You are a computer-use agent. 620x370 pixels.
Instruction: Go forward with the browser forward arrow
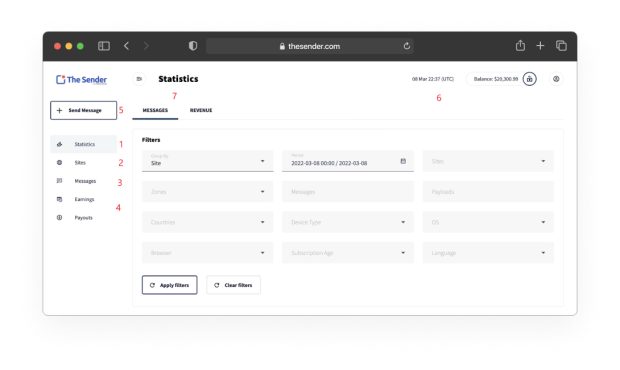coord(146,46)
